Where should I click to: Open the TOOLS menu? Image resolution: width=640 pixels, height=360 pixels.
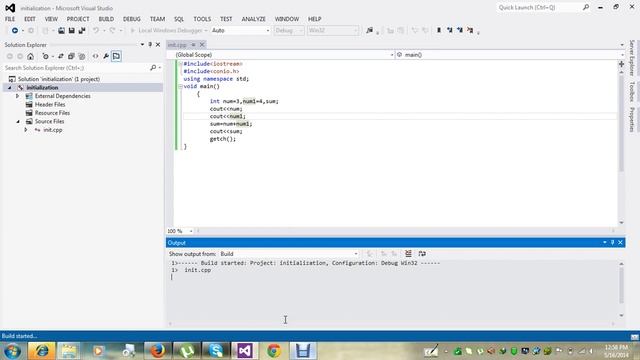click(x=202, y=19)
